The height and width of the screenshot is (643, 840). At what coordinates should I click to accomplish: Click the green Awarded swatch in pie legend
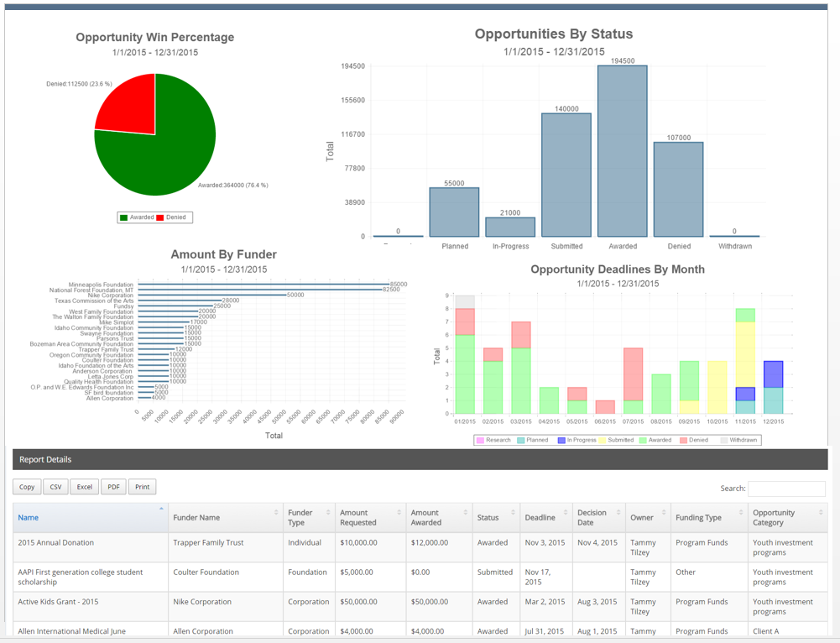coord(124,217)
